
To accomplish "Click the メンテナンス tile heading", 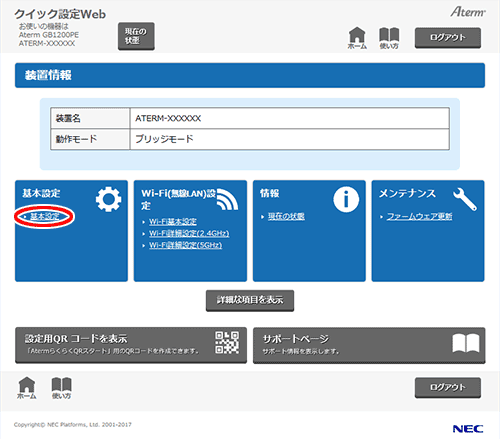I will [x=407, y=193].
